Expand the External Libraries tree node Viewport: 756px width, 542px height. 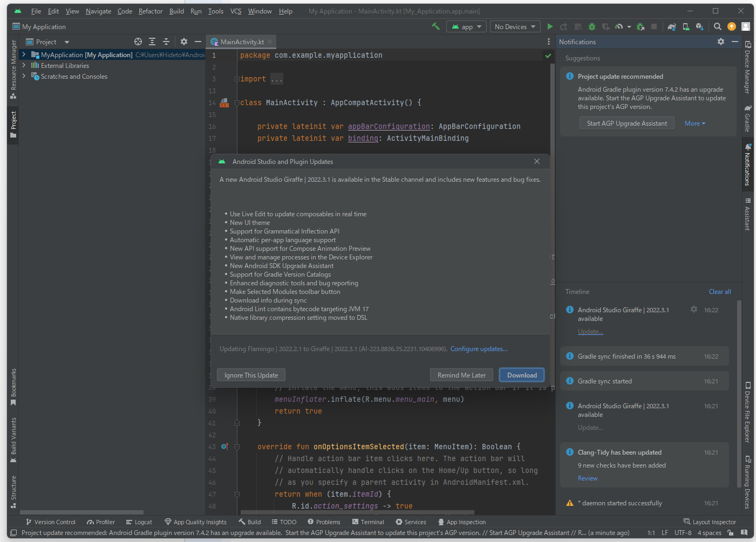[x=24, y=65]
